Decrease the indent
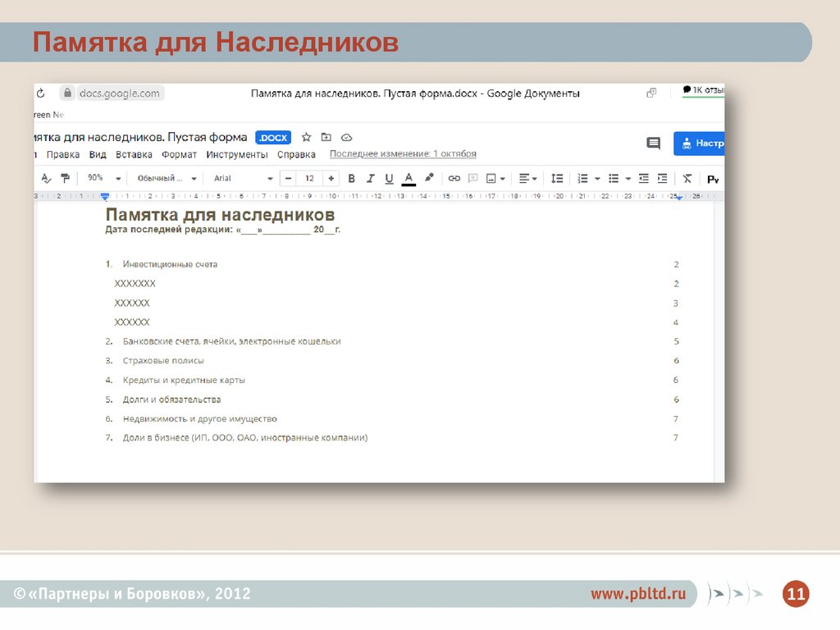Image resolution: width=840 pixels, height=630 pixels. pos(644,178)
